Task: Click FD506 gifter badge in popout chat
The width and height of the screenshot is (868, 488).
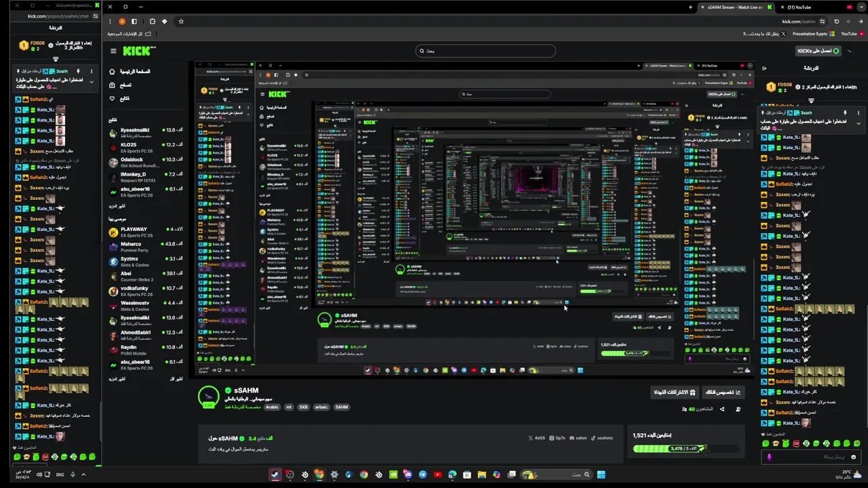Action: 24,45
